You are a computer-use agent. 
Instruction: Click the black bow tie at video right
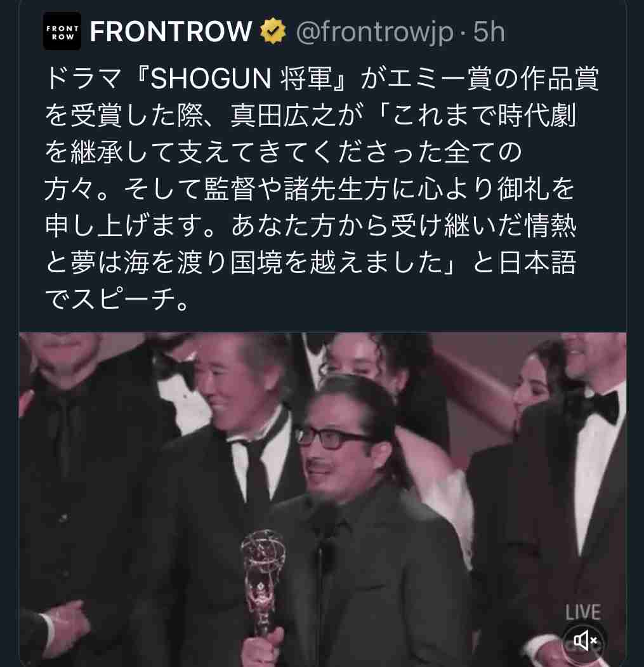[598, 408]
